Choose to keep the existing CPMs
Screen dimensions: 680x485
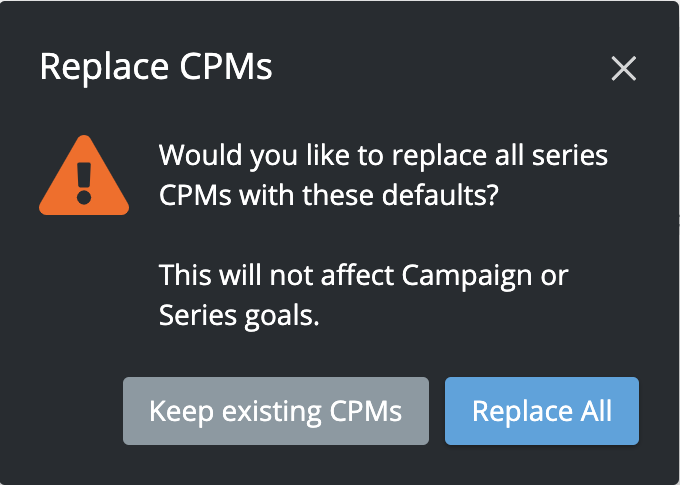pos(275,411)
